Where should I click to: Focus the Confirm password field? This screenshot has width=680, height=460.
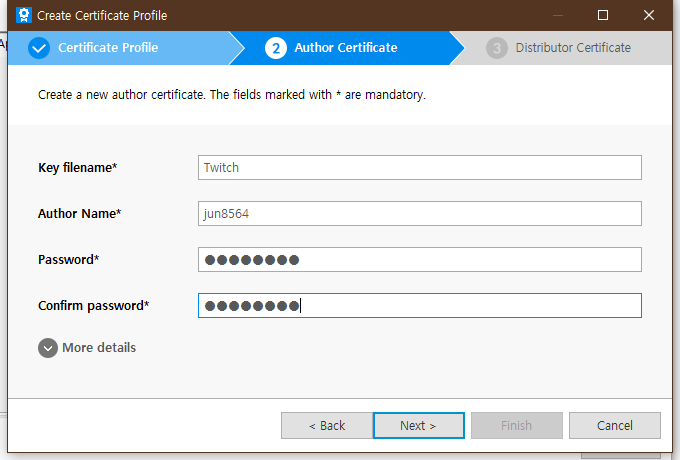coord(420,305)
